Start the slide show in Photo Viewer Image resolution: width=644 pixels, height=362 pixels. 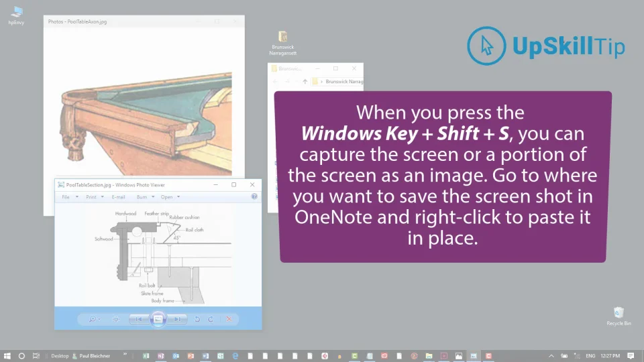tap(158, 319)
